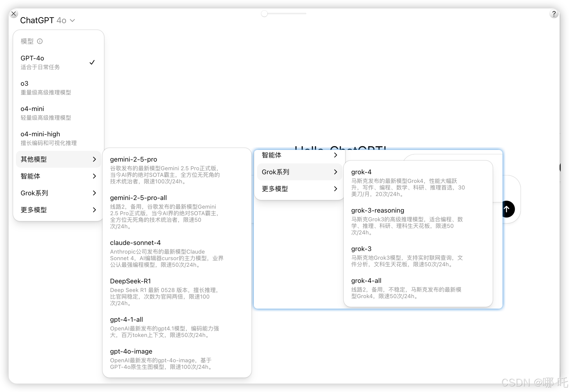Close the window with the X icon
This screenshot has width=569, height=392.
tap(14, 14)
